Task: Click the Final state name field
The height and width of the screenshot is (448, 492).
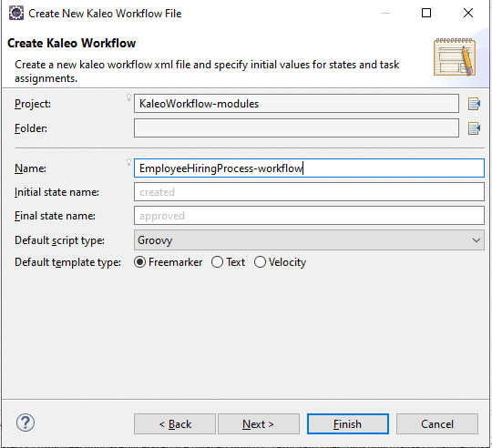Action: coord(309,216)
